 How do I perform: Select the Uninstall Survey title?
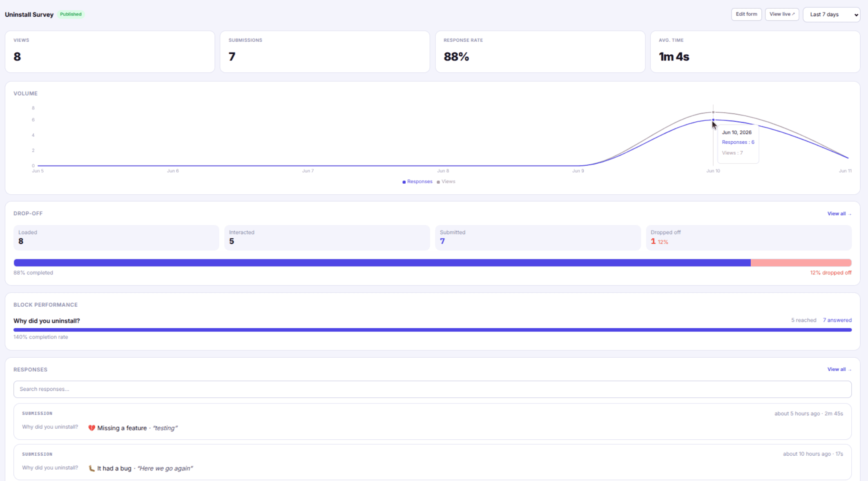[x=29, y=15]
